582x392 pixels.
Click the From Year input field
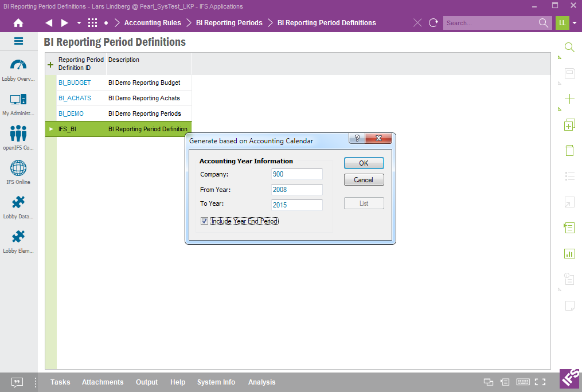click(297, 190)
